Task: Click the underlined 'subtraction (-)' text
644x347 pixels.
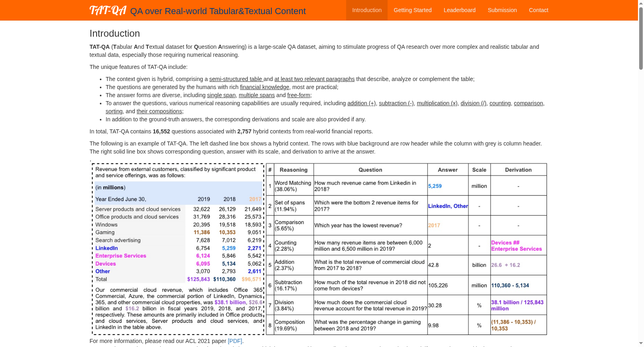Action: 396,103
